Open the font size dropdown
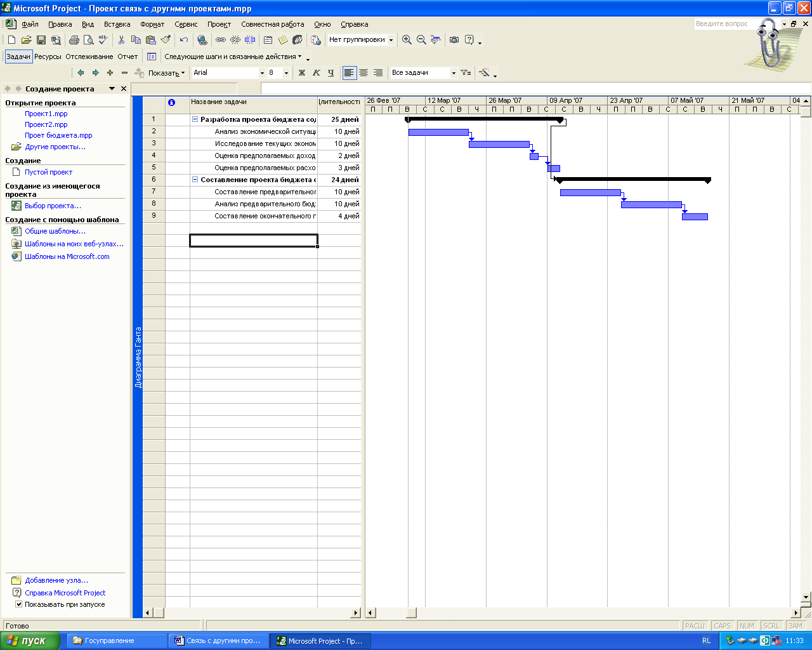Viewport: 812px width, 650px height. [286, 73]
